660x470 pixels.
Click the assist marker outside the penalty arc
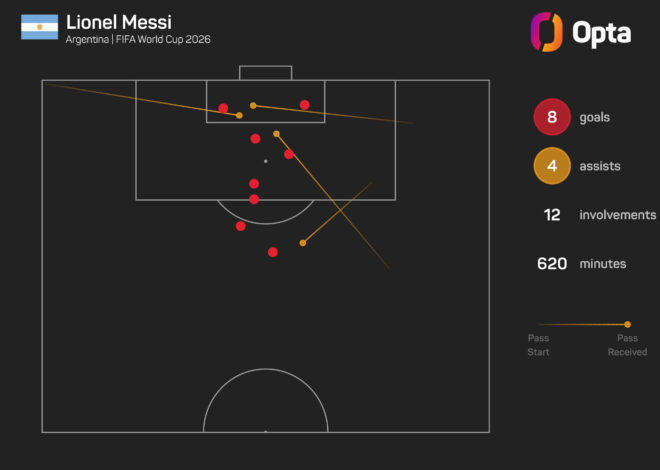pos(303,243)
